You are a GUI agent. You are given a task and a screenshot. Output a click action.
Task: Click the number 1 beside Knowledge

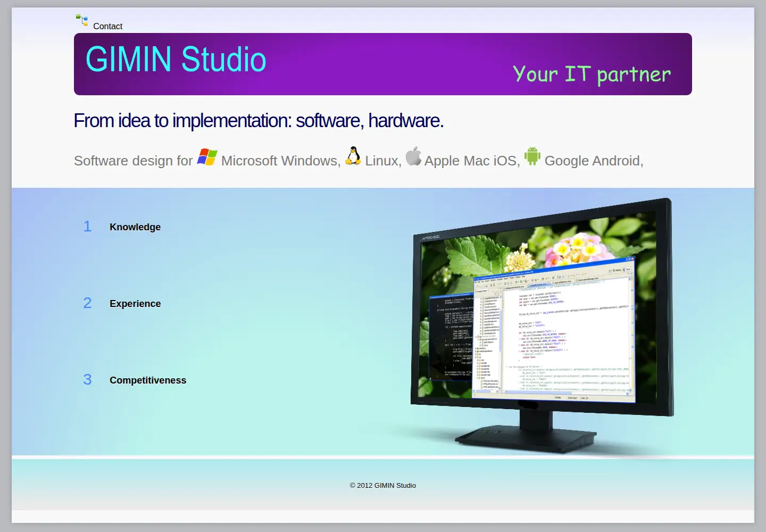click(x=88, y=227)
